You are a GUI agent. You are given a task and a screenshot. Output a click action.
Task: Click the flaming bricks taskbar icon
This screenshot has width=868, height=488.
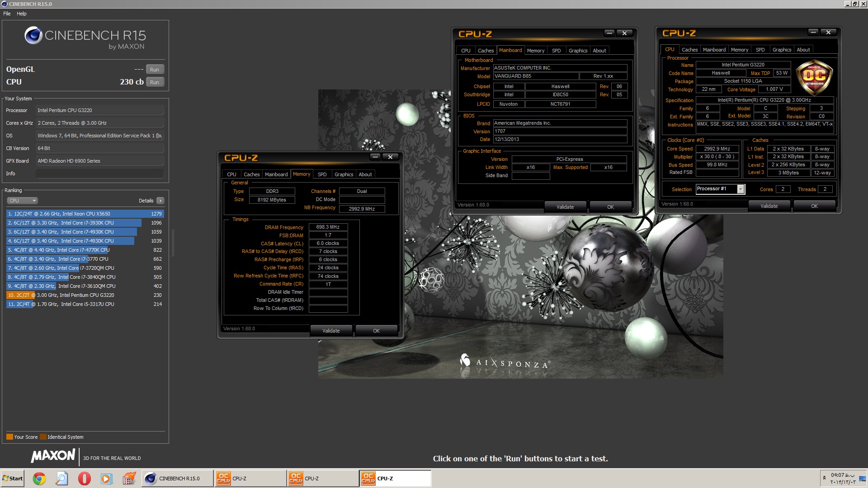click(129, 479)
